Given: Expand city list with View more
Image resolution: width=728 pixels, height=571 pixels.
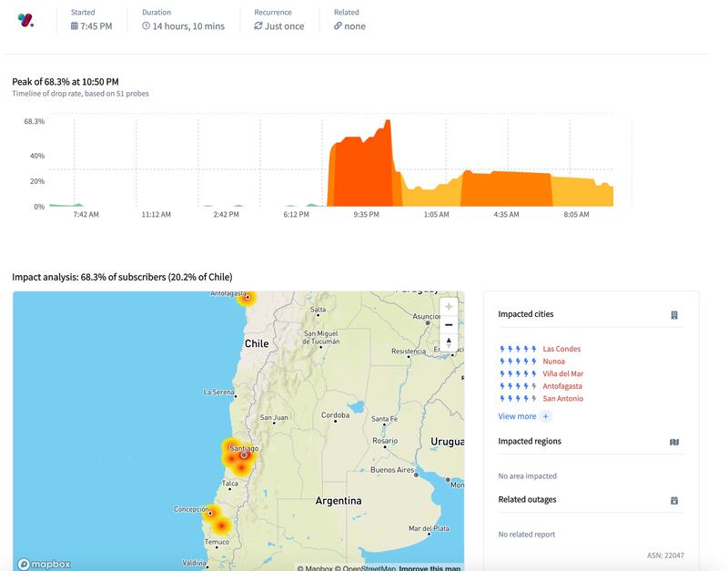Looking at the screenshot, I should coord(517,416).
